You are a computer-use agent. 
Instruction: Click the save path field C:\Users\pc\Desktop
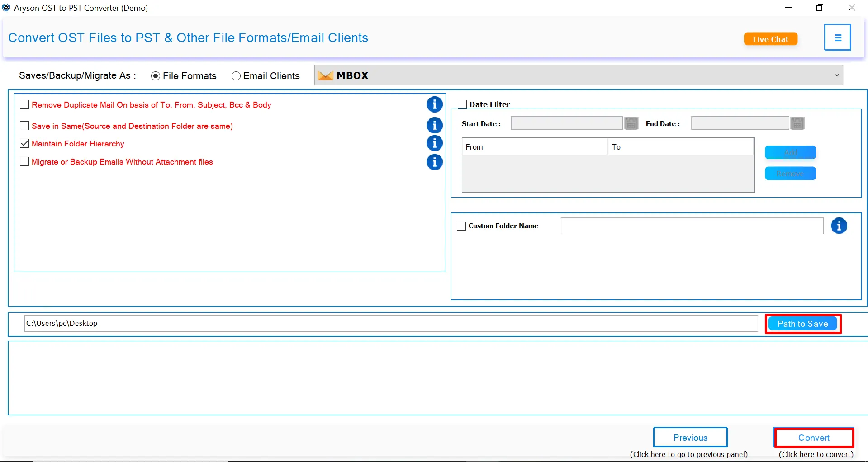[x=391, y=323]
